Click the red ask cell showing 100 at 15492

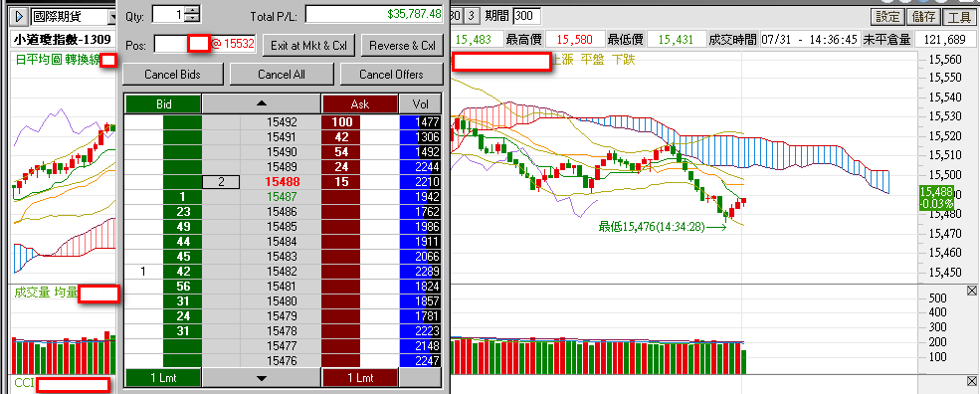tap(342, 122)
